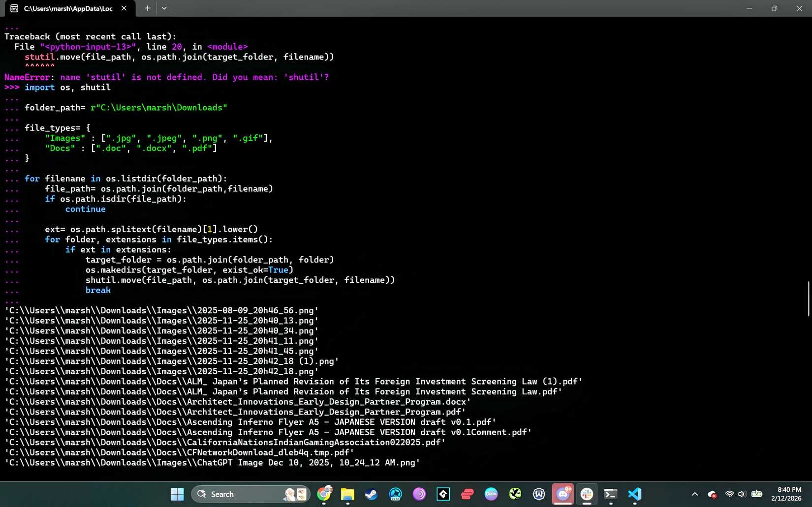Open Slack from the taskbar
The width and height of the screenshot is (812, 507).
(x=587, y=494)
